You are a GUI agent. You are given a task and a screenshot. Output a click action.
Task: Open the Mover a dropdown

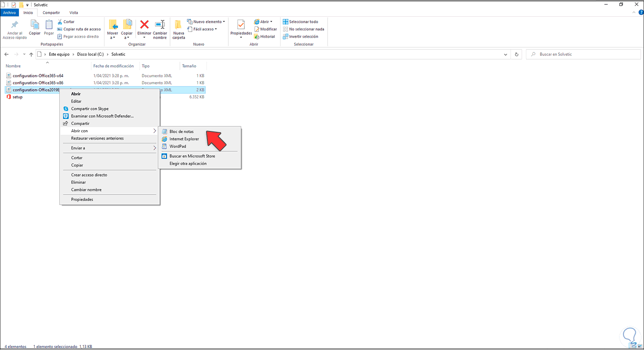tap(112, 30)
